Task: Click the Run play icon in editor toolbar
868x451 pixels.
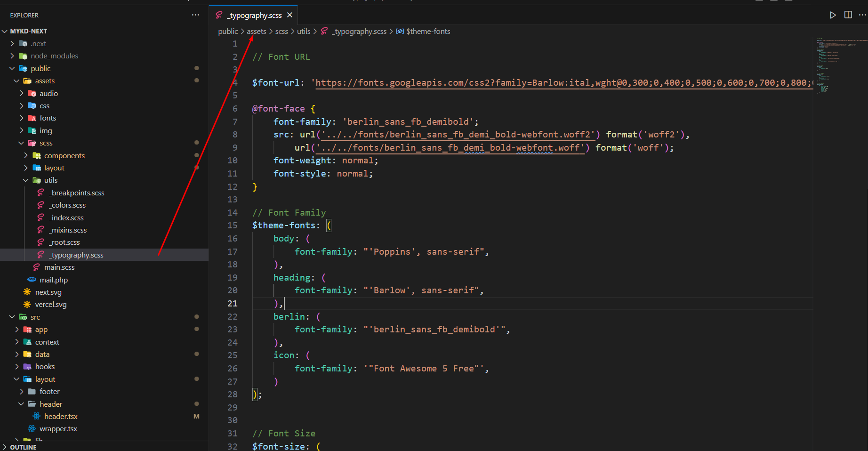Action: 833,15
